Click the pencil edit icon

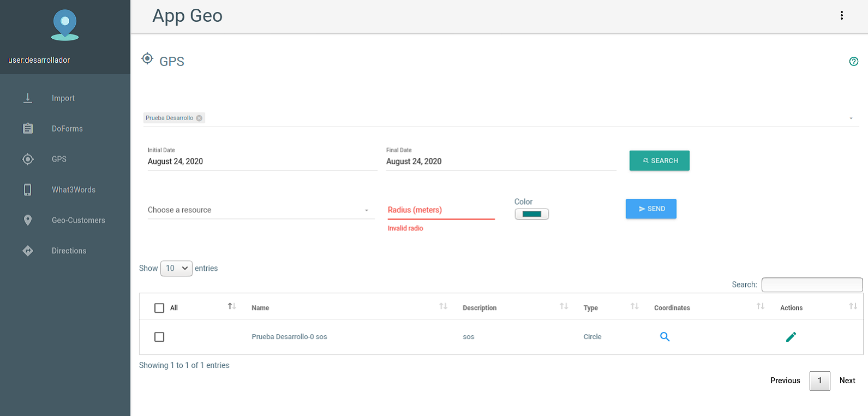(x=791, y=337)
